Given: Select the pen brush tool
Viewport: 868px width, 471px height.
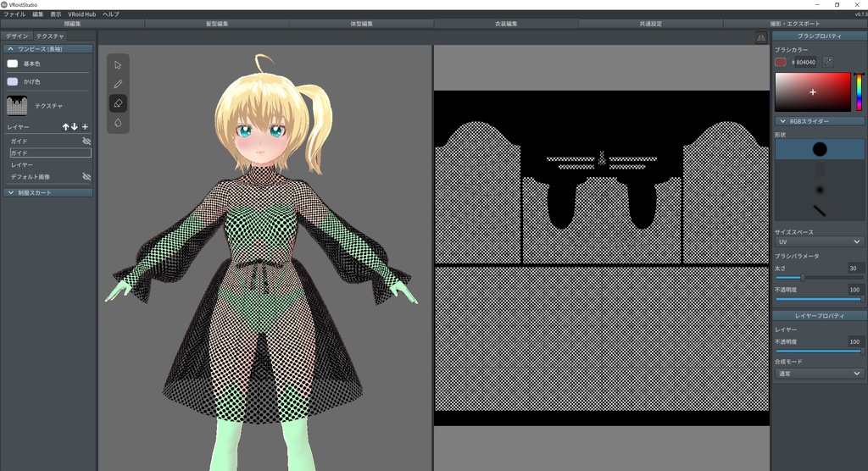Looking at the screenshot, I should pyautogui.click(x=118, y=84).
